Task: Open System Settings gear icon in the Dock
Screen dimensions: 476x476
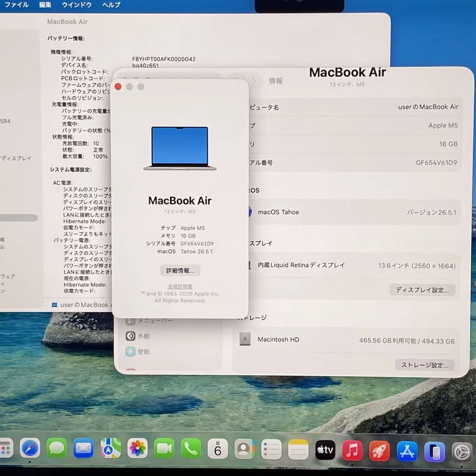Action: click(462, 453)
